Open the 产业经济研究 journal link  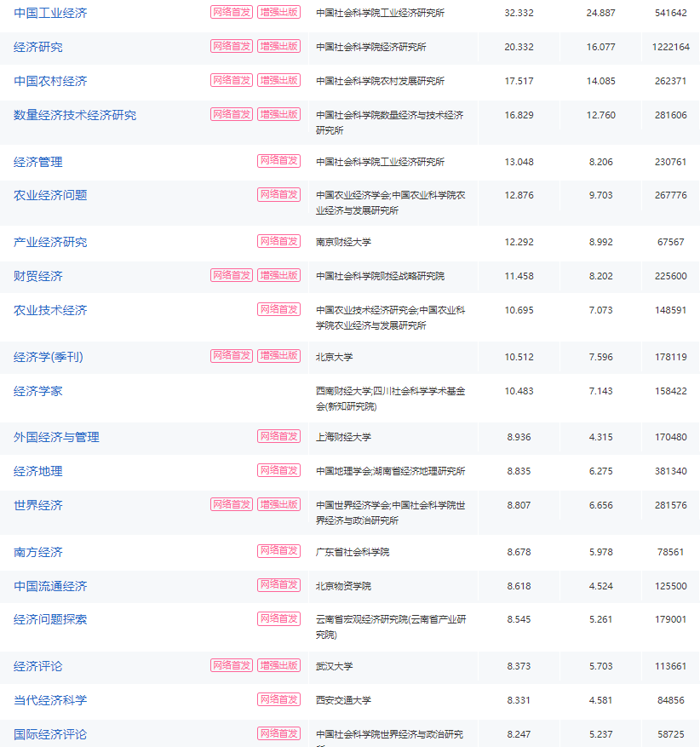[x=50, y=242]
